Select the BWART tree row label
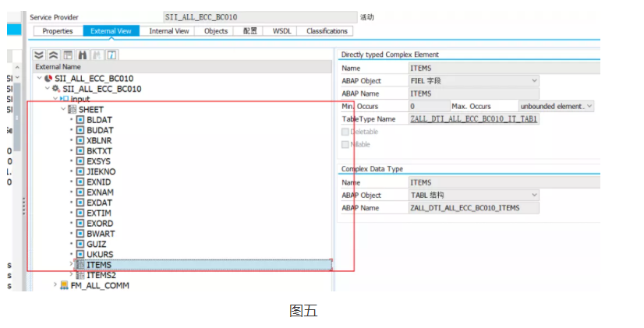 tap(101, 234)
